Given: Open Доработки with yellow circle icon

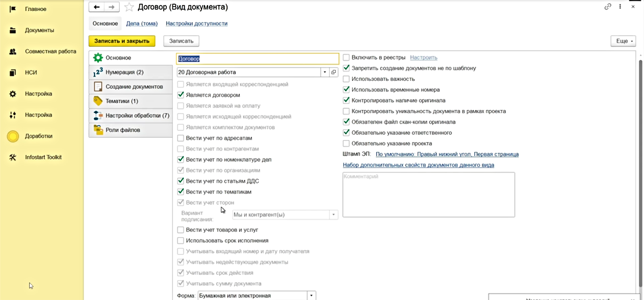Looking at the screenshot, I should point(38,136).
